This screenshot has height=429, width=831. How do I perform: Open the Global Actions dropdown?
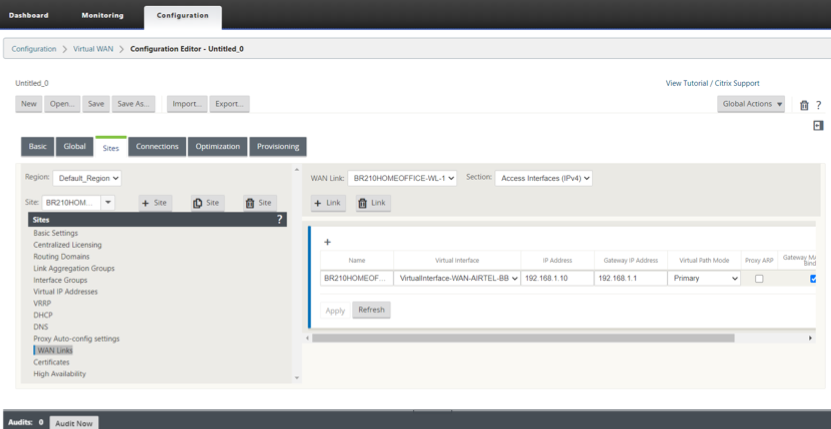[751, 104]
